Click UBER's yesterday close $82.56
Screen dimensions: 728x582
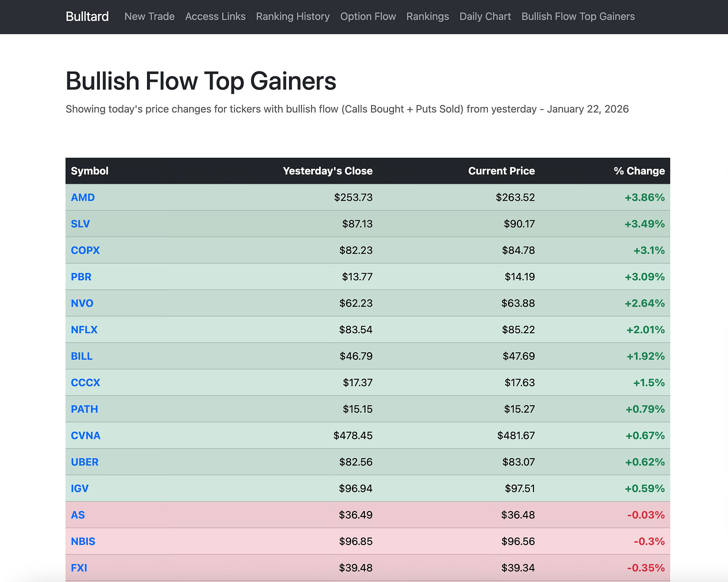[x=356, y=462]
